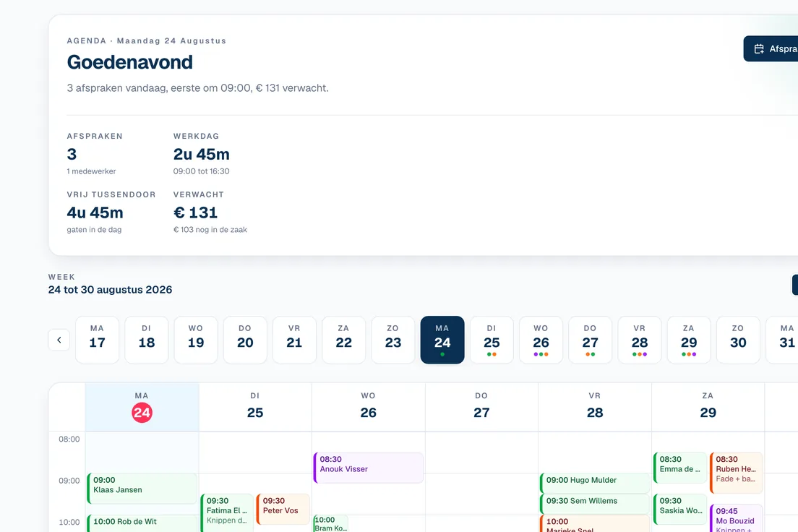Click the DO 27 column header in the week grid
798x532 pixels.
click(x=481, y=407)
